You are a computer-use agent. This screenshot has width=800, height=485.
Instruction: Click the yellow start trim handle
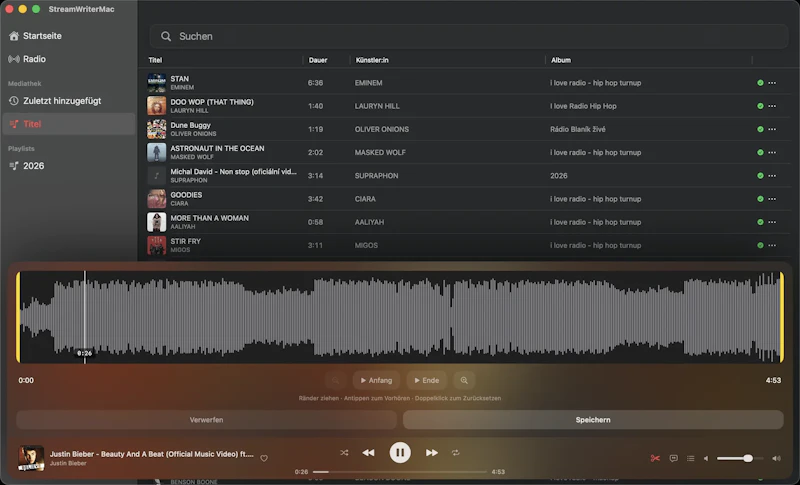click(18, 317)
